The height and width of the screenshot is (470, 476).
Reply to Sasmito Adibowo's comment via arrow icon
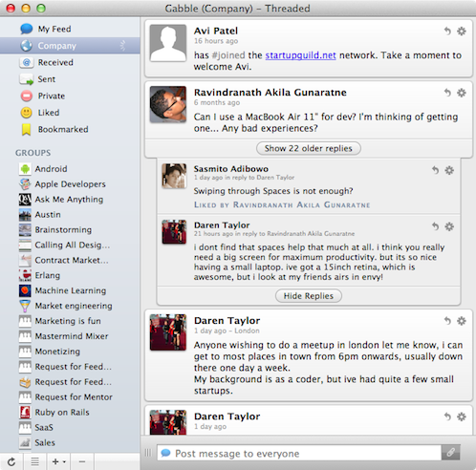coord(435,170)
